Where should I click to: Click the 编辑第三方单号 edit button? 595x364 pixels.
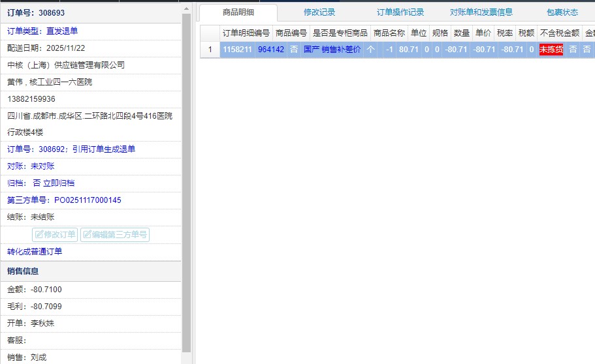114,235
